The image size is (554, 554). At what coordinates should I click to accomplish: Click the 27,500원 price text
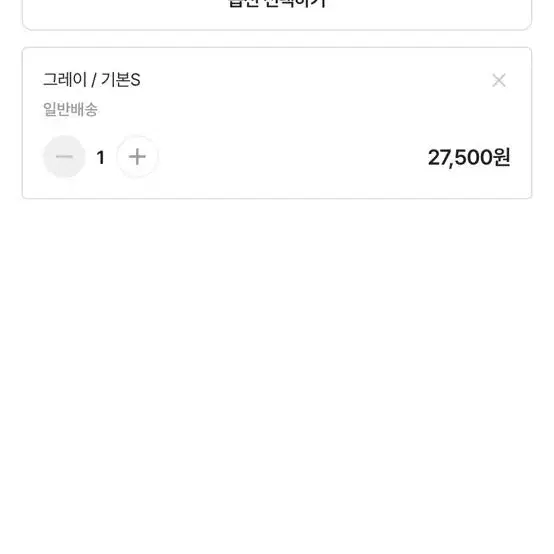(x=469, y=158)
